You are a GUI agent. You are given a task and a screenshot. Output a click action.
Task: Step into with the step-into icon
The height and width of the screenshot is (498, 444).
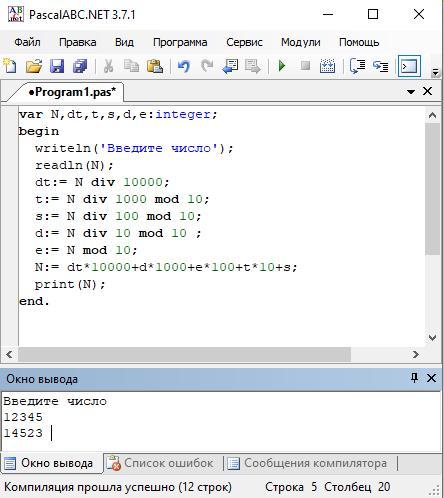click(x=380, y=66)
